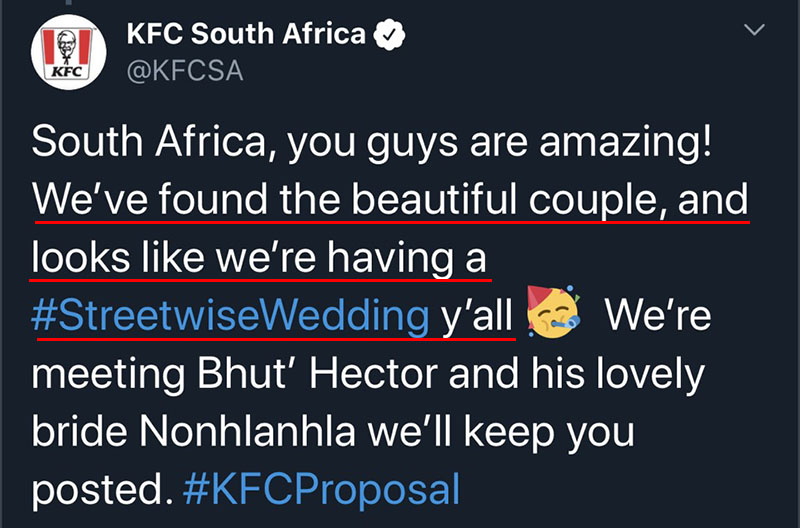The image size is (800, 528).
Task: Open the #StreetwiseWedding hashtag
Action: coord(230,316)
